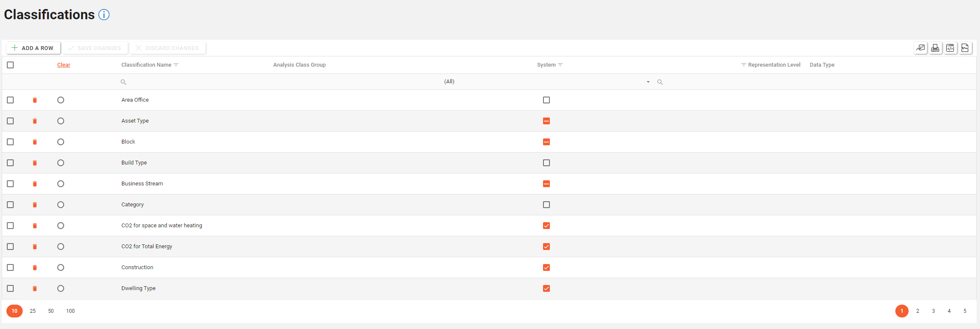The height and width of the screenshot is (329, 980).
Task: Uncheck System checkbox for Dwelling Type
Action: pos(546,288)
